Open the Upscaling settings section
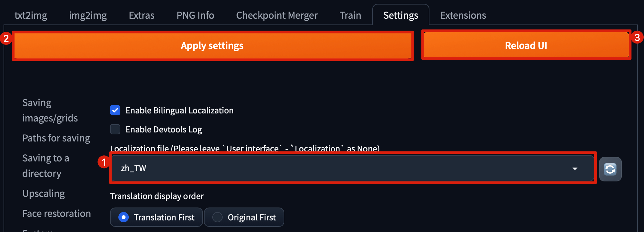 tap(44, 193)
